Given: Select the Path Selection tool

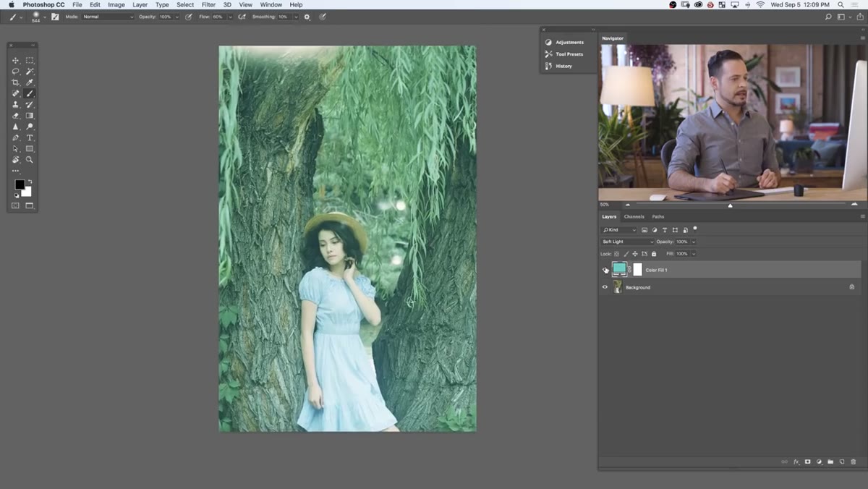Looking at the screenshot, I should [x=15, y=148].
